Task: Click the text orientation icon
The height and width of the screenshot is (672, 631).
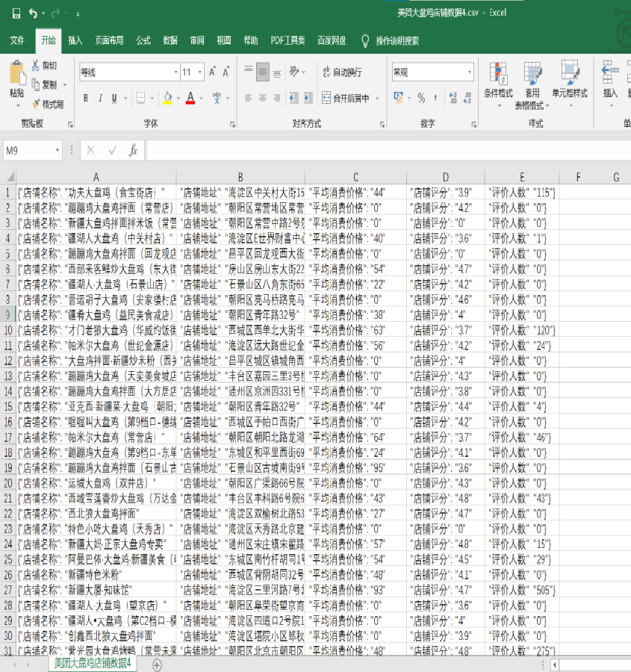Action: click(x=294, y=72)
